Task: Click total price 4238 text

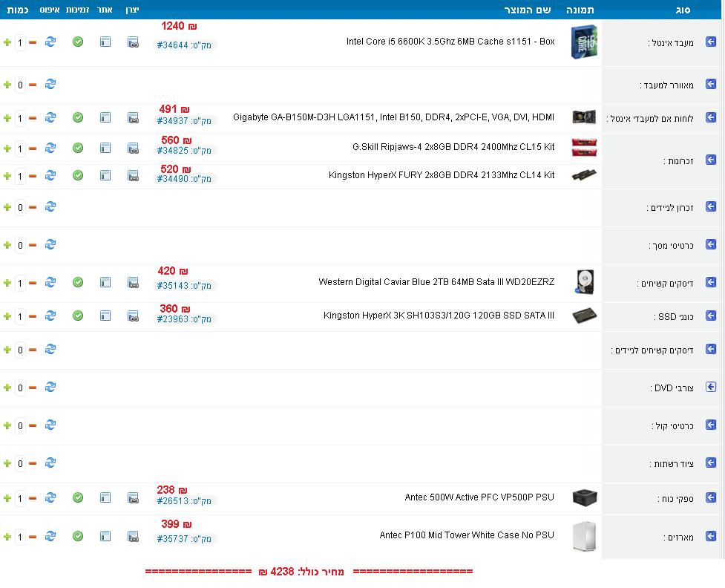Action: (x=301, y=572)
